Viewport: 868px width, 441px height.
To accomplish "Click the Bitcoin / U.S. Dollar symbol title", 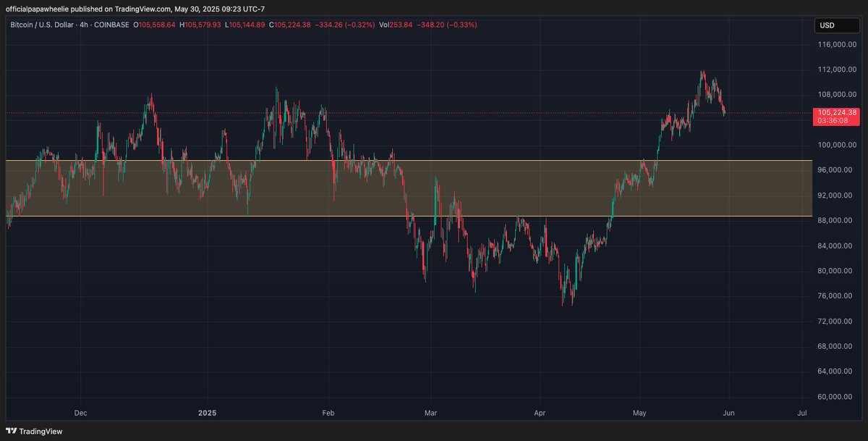I will coord(41,25).
